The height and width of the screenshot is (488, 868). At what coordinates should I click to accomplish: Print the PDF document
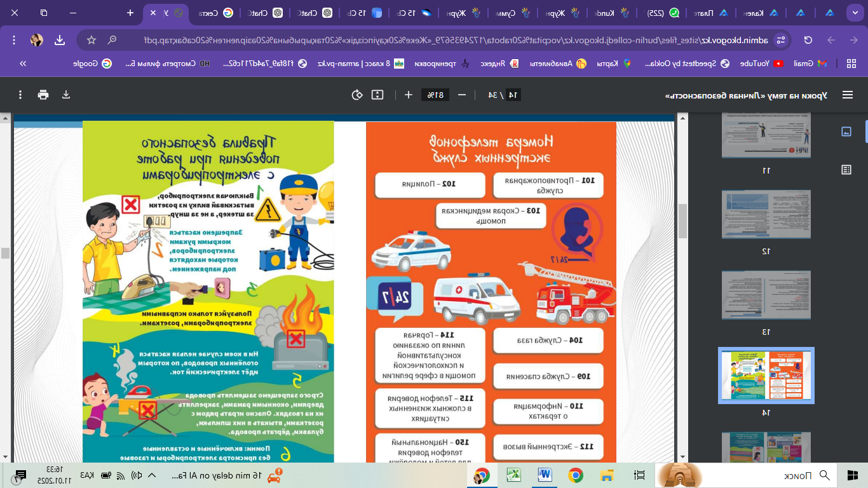pyautogui.click(x=43, y=95)
